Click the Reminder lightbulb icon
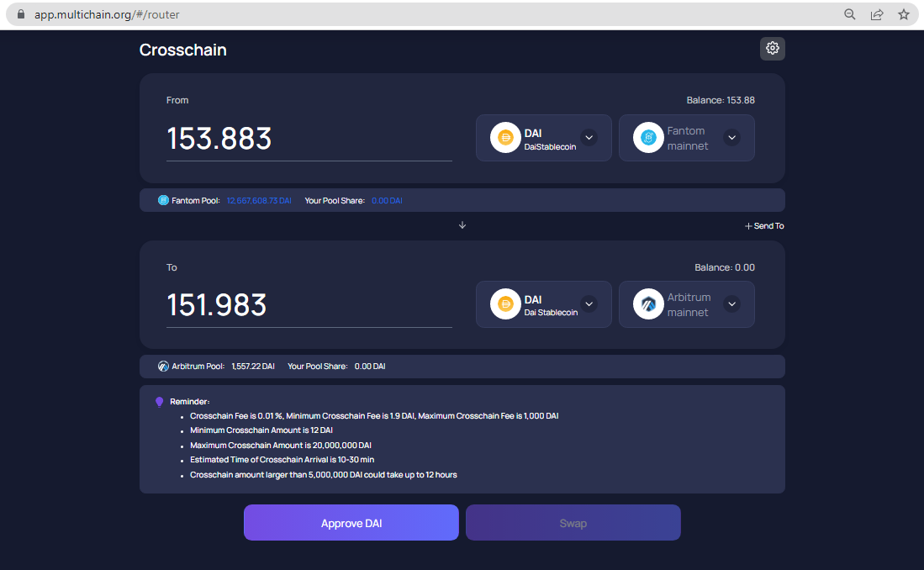924x570 pixels. [159, 402]
